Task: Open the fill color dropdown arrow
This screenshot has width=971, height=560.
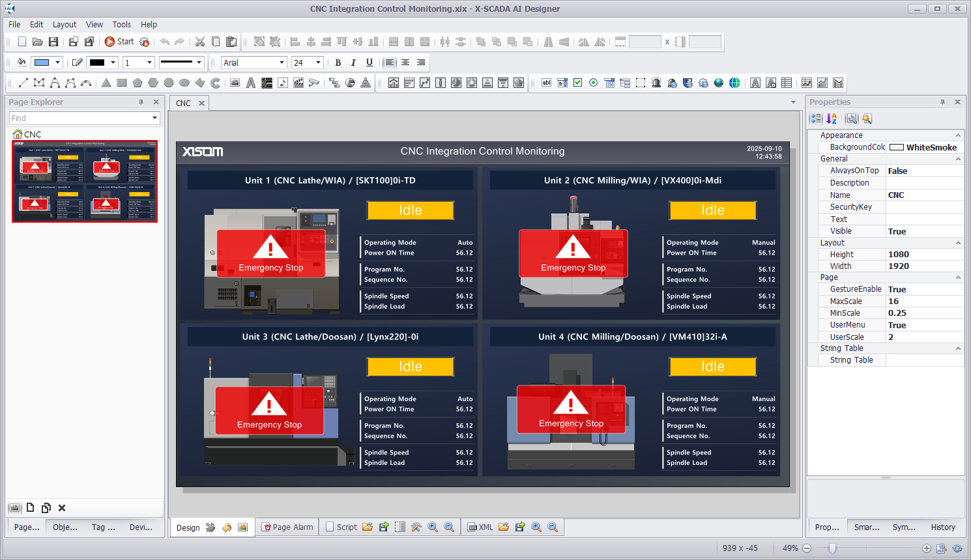Action: [x=57, y=63]
